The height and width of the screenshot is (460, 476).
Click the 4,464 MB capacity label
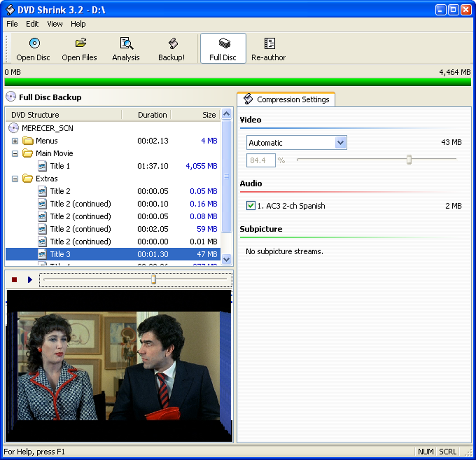pos(455,72)
